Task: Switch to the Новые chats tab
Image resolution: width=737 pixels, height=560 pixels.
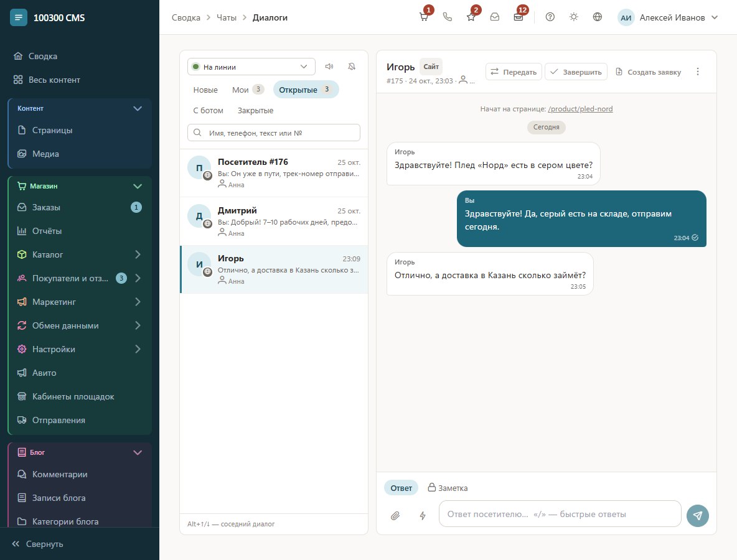Action: point(205,90)
